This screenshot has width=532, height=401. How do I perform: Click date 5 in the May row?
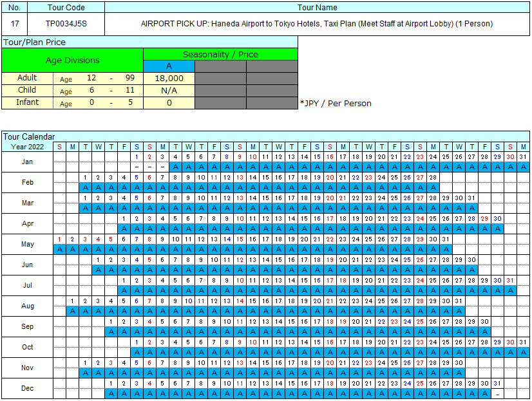click(111, 239)
